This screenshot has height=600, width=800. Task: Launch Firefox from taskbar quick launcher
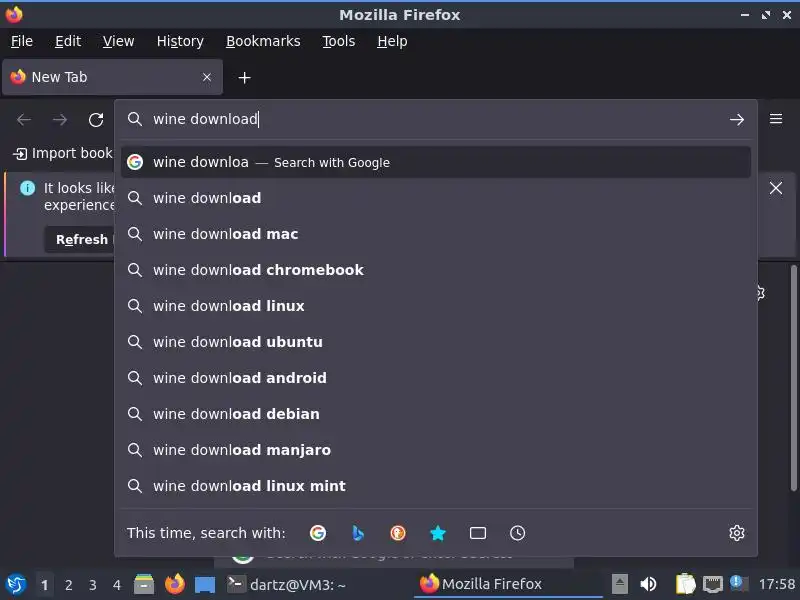[175, 584]
